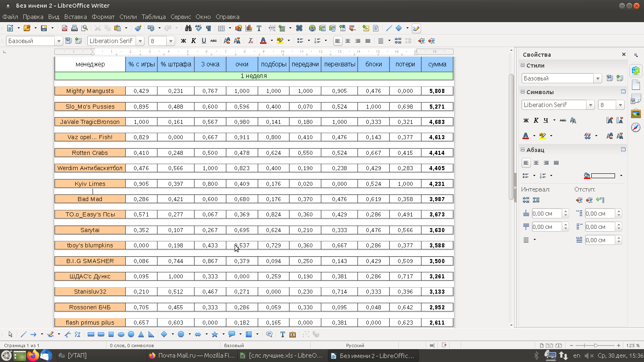The width and height of the screenshot is (644, 362).
Task: Enable justified alignment in sidebar Абзац section
Action: tap(556, 163)
